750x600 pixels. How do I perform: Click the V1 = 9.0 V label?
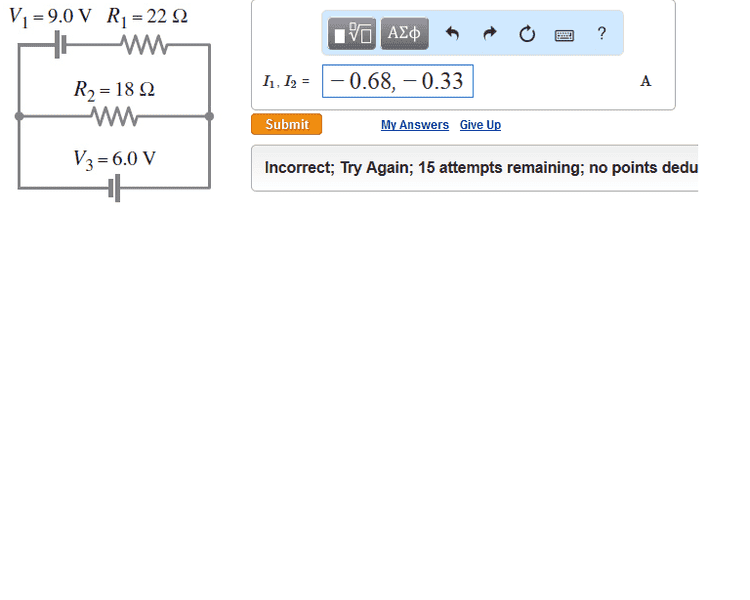click(50, 17)
